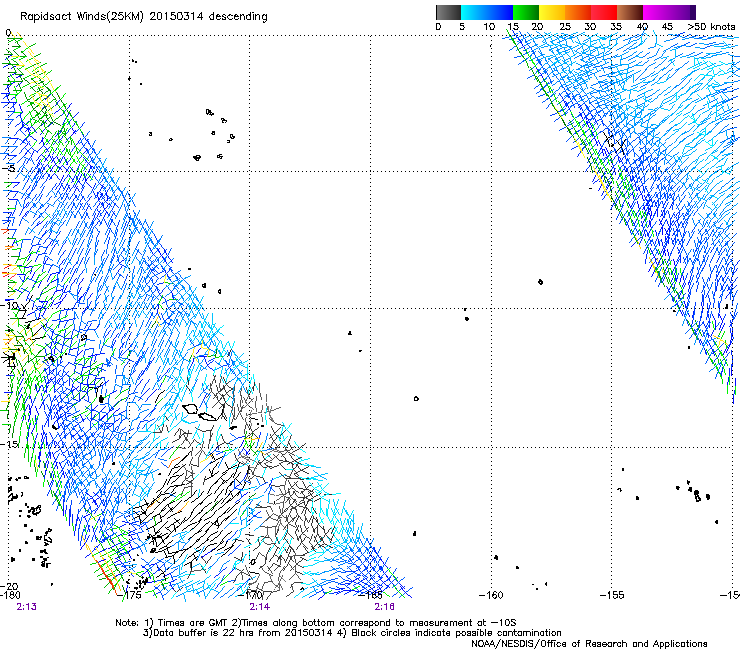Screen dimensions: 740x650
Task: Click the Rapidscat Winds title text
Action: pos(143,17)
